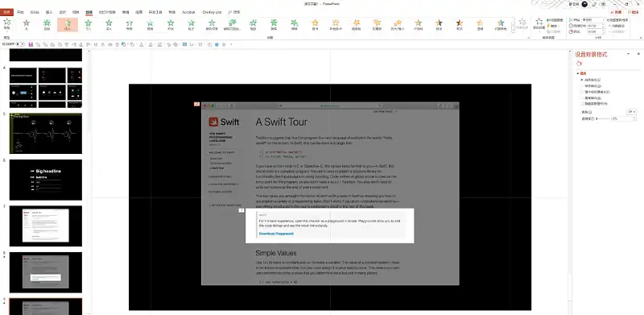Select the Spin (陀螺旋) emphasis animation
This screenshot has width=644, height=315.
pos(377,25)
